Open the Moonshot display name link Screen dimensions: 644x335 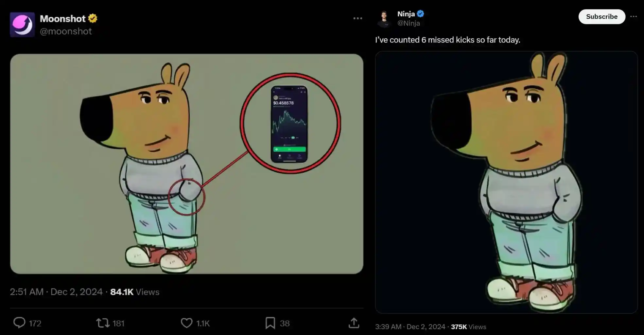point(62,19)
